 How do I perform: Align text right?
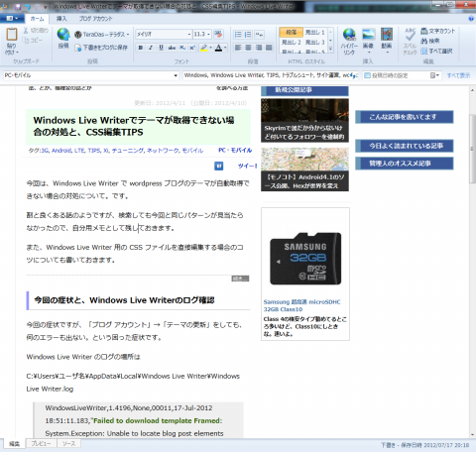[x=259, y=48]
